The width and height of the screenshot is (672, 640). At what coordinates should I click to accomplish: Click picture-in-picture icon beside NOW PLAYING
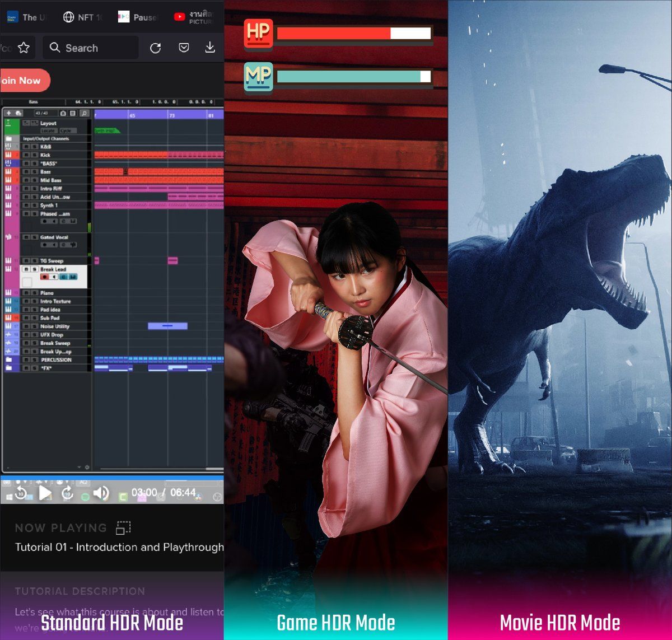click(123, 527)
